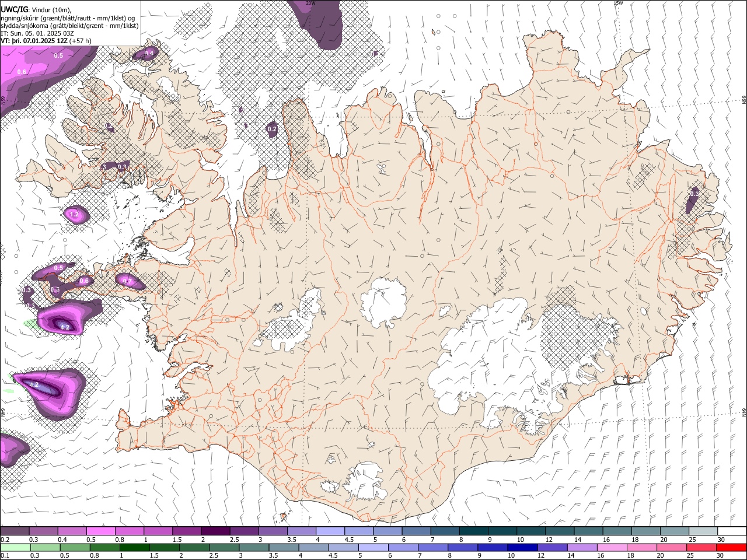Select the '0.1' label under palest green swatch
This screenshot has width=747, height=560.
5,555
